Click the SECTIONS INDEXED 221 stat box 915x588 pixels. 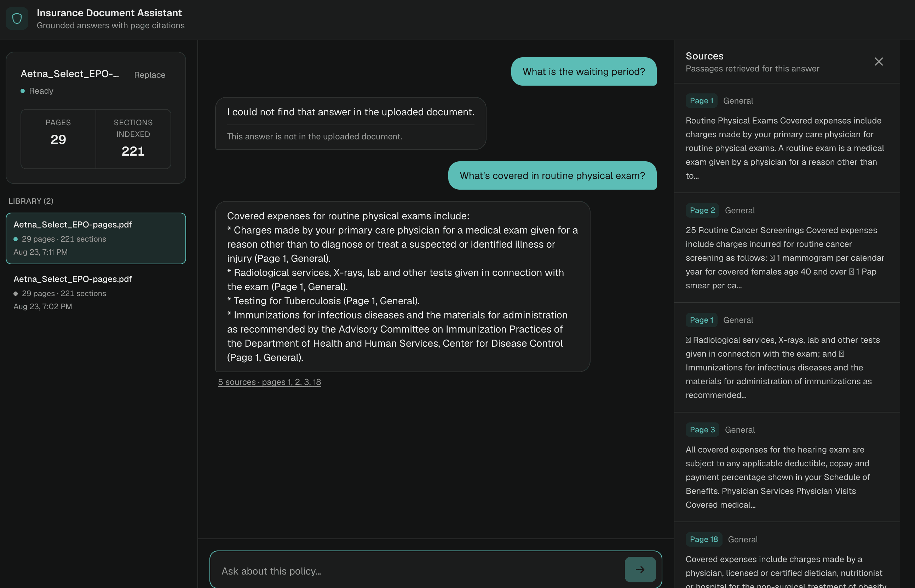click(x=133, y=139)
